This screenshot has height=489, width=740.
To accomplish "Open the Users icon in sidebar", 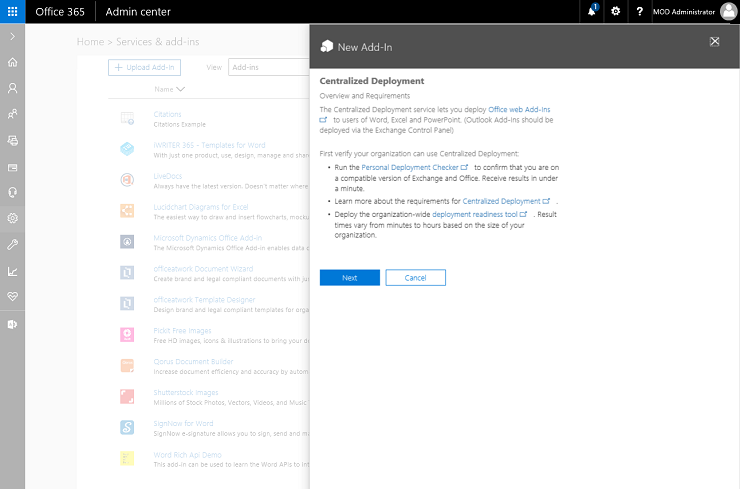I will pos(12,88).
